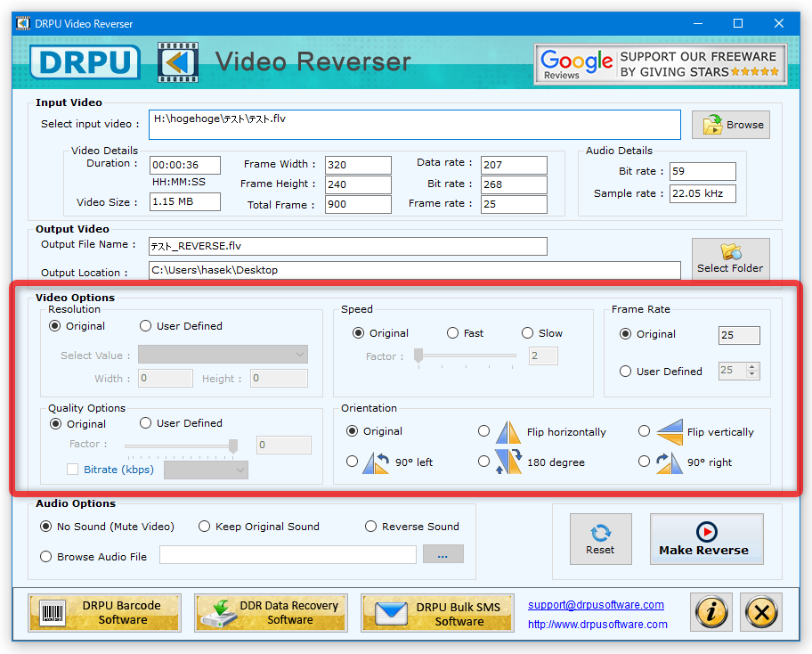Click the Duration value field
The height and width of the screenshot is (654, 812).
[x=185, y=166]
